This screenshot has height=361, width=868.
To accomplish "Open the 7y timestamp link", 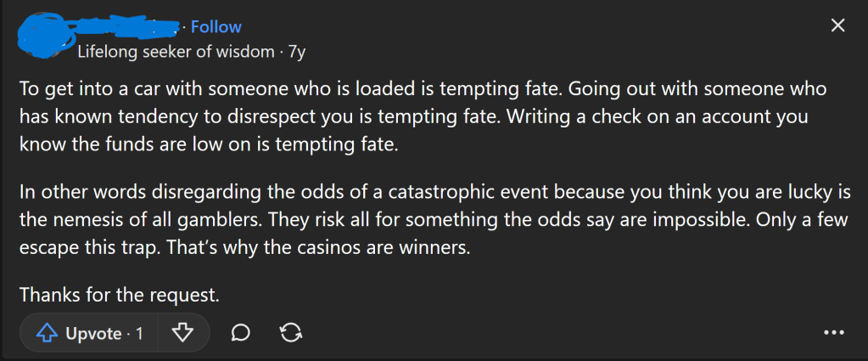I will coord(296,51).
